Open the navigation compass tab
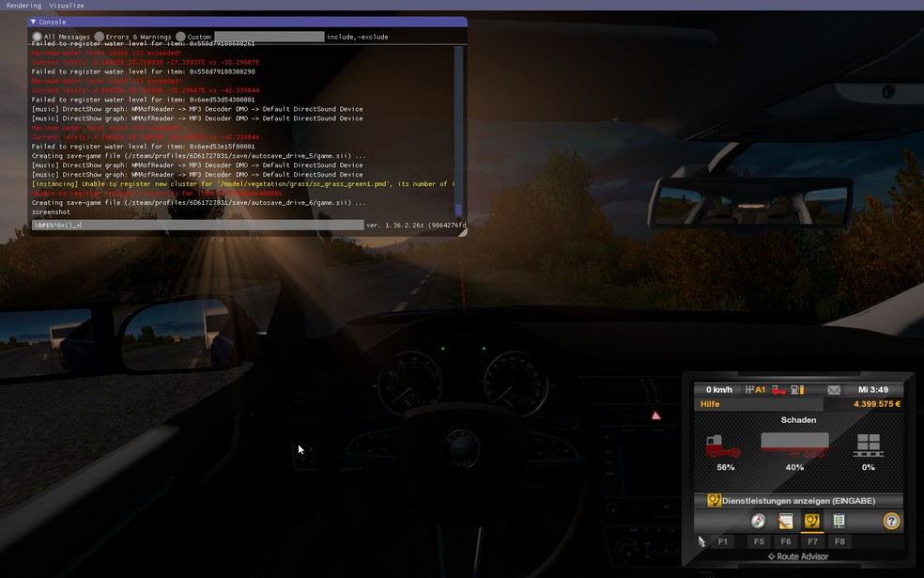924x578 pixels. (758, 521)
